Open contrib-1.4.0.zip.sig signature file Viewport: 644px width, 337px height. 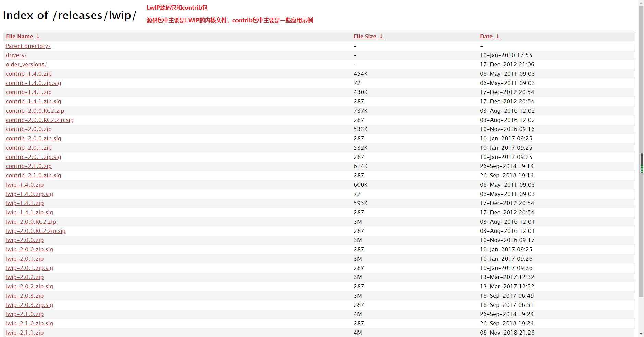click(x=34, y=83)
